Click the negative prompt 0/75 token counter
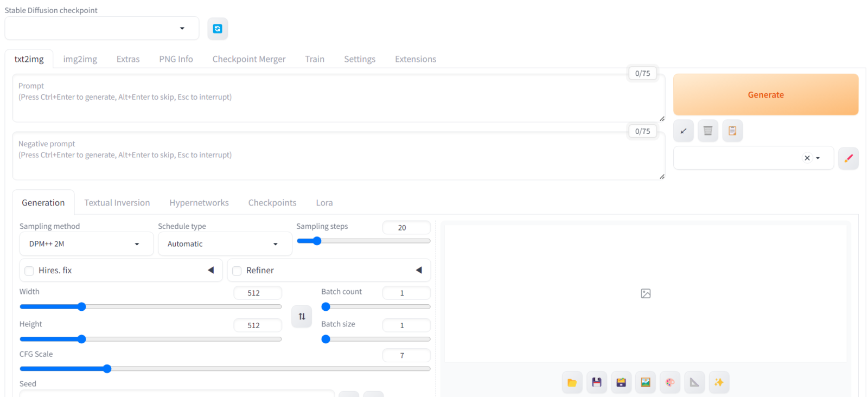 (x=643, y=131)
